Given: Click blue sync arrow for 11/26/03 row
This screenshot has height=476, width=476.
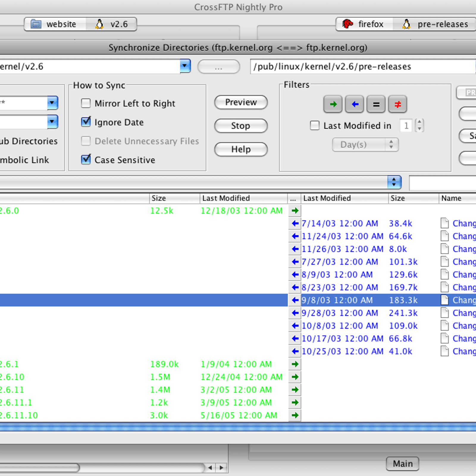Looking at the screenshot, I should pos(295,249).
